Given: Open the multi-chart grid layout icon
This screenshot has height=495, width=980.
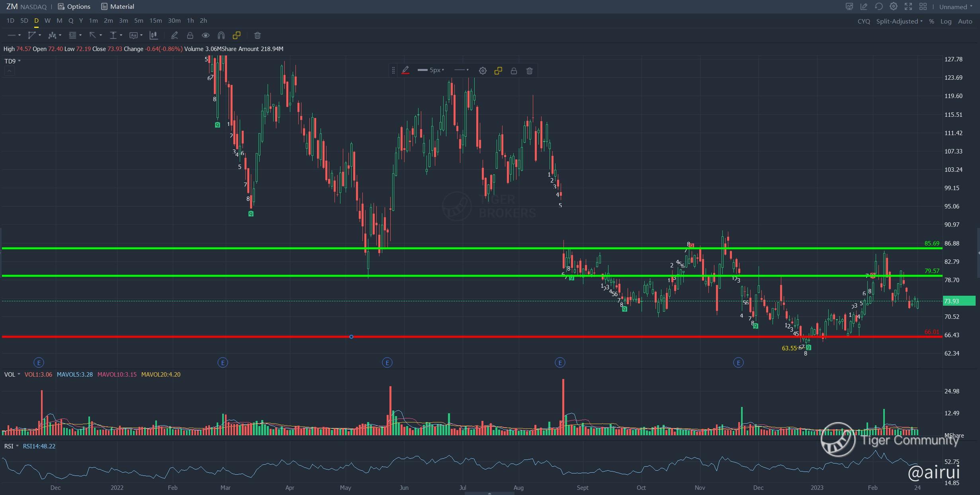Looking at the screenshot, I should 923,6.
